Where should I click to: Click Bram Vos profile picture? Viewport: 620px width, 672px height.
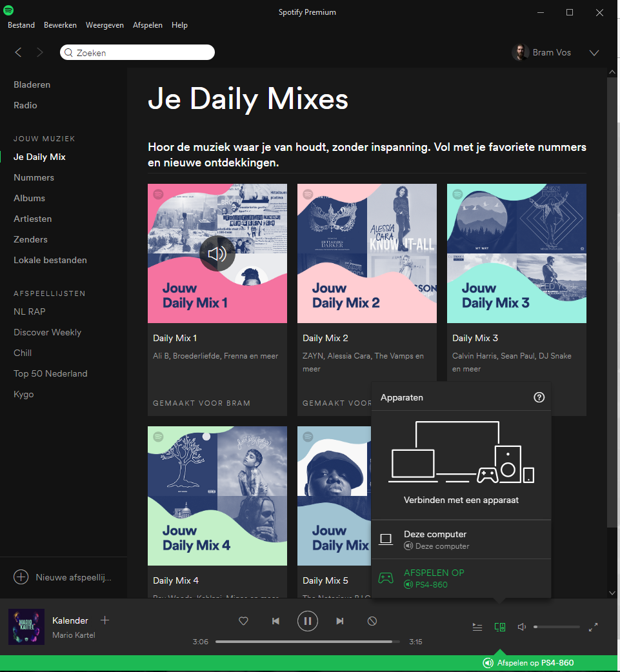(520, 52)
